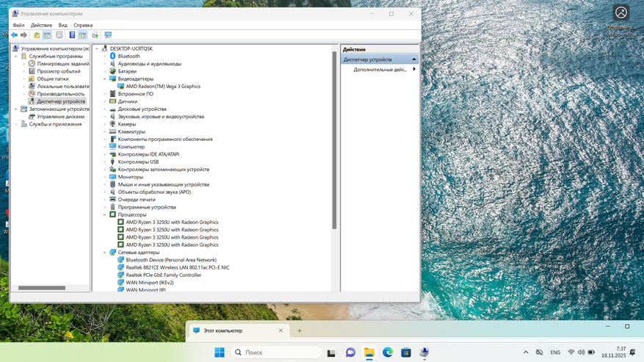This screenshot has width=644, height=362.
Task: Click the Help question mark toolbar icon
Action: coord(72,35)
